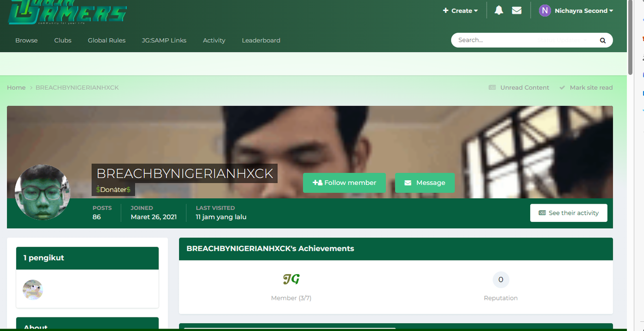Click Mark site read

[586, 88]
